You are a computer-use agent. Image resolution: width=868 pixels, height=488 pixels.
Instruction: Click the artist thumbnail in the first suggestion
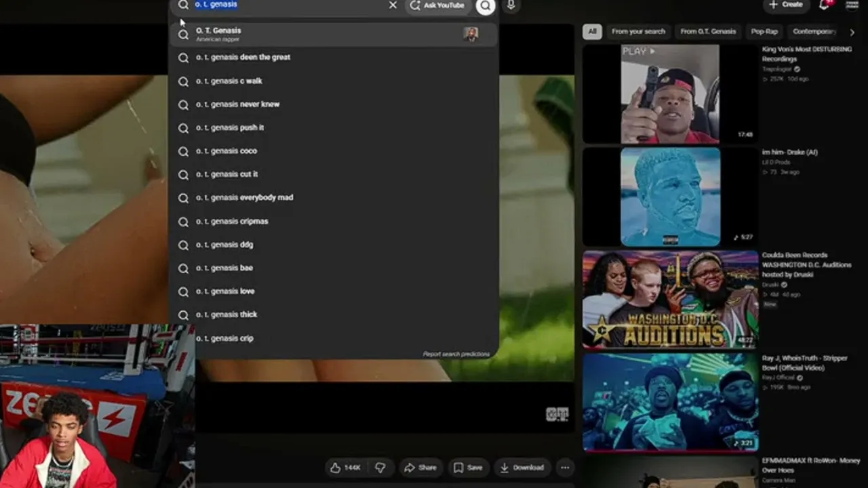(471, 34)
